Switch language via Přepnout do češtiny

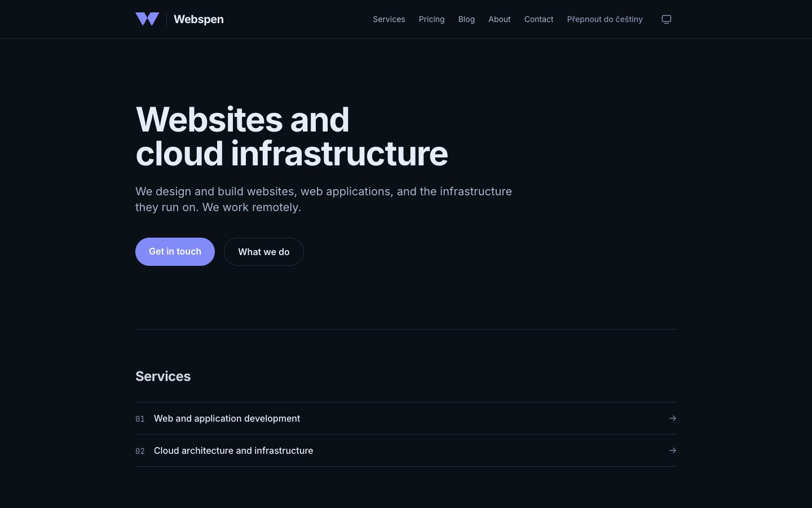coord(605,19)
